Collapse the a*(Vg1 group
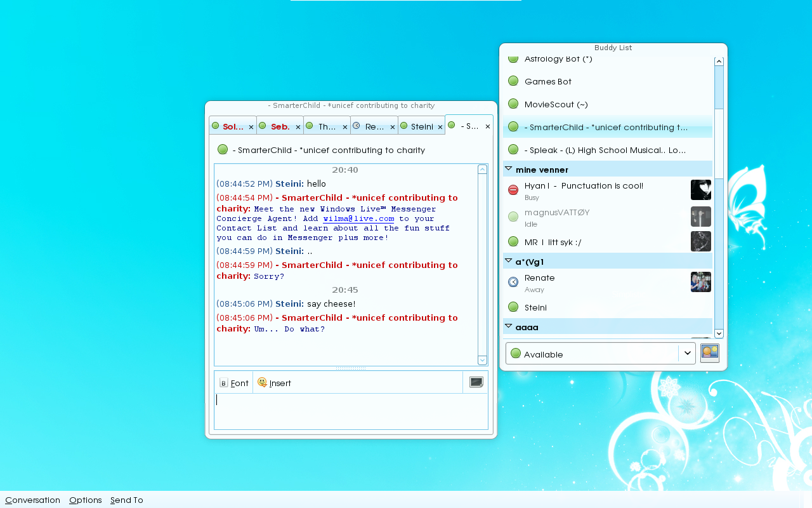 tap(508, 261)
